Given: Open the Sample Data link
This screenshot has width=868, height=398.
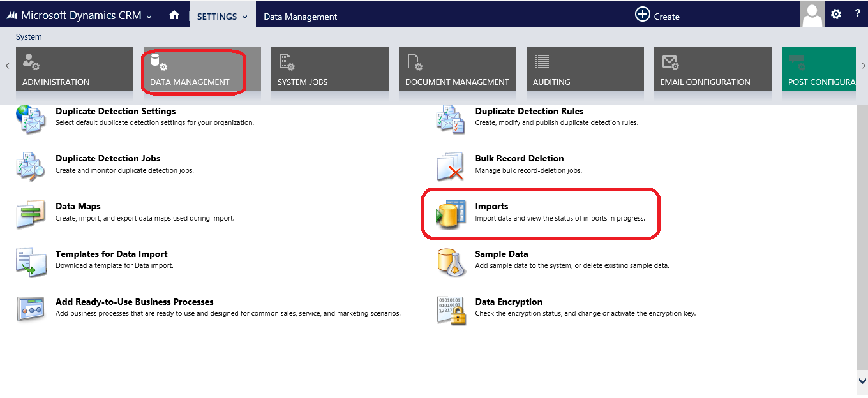Looking at the screenshot, I should (x=502, y=254).
